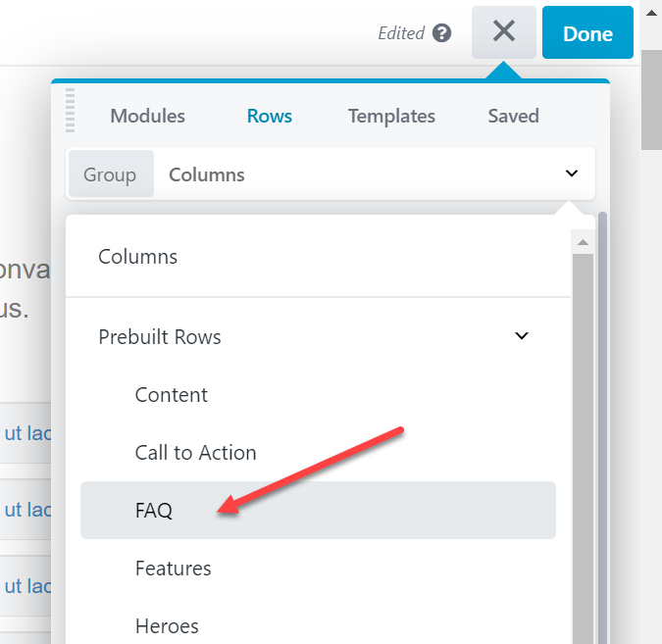Screen dimensions: 662x644
Task: Select the Rows tab
Action: point(270,116)
